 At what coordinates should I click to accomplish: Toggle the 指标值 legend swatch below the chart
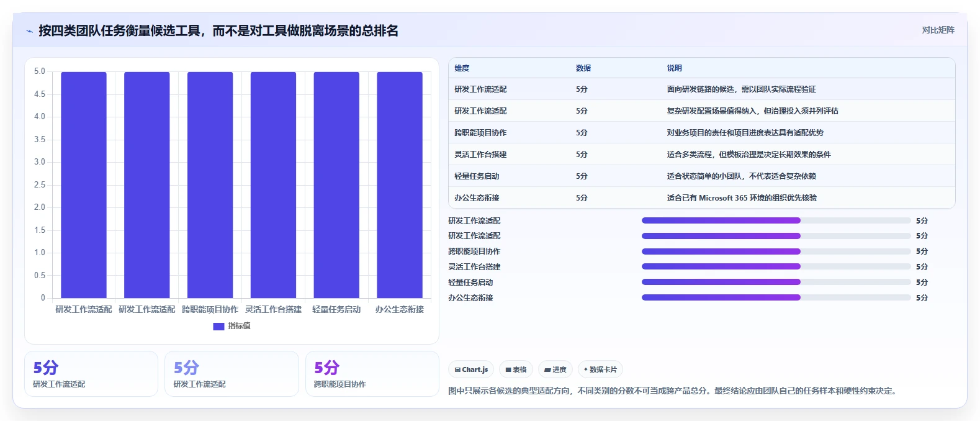coord(218,326)
